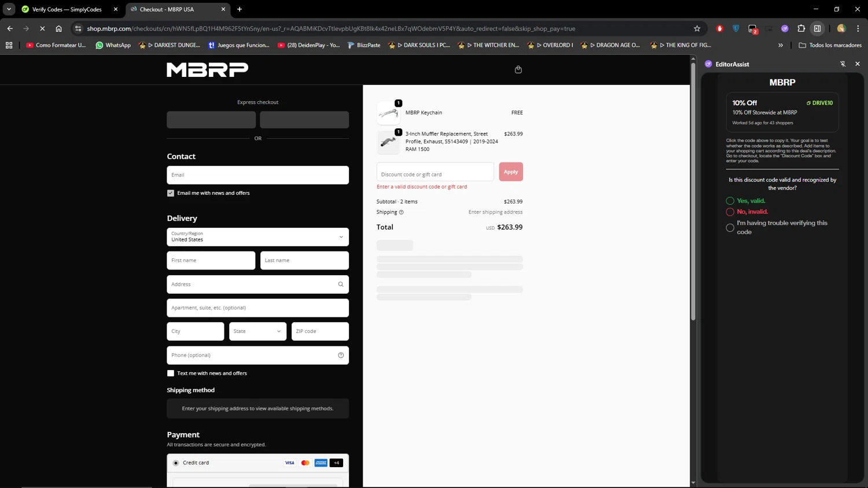Go back with the browser back arrow
The width and height of the screenshot is (868, 488).
click(x=10, y=28)
